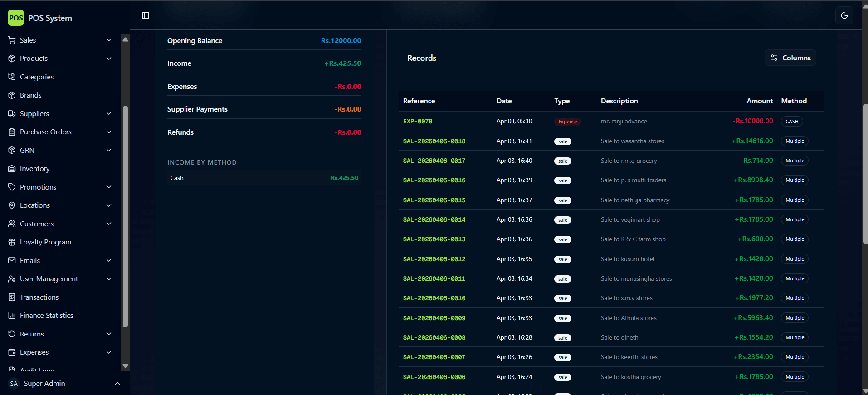Open reference SAL-20260406-0012
This screenshot has width=868, height=395.
[x=434, y=259]
